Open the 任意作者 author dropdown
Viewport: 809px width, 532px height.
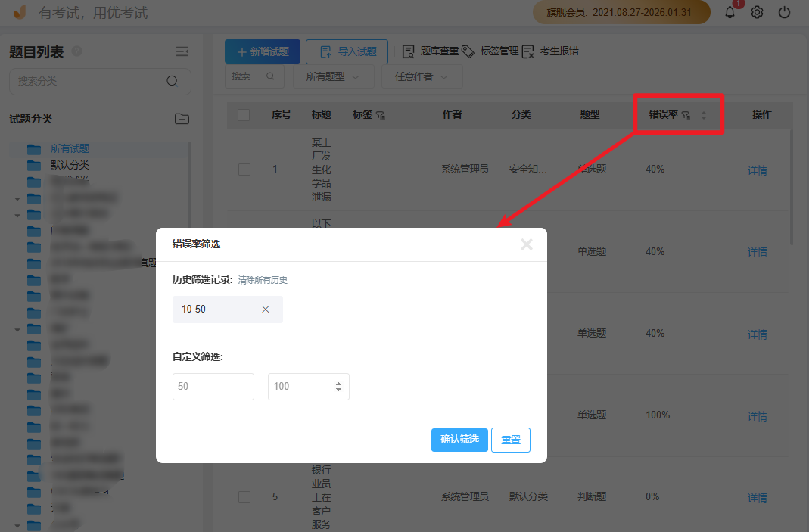tap(422, 76)
